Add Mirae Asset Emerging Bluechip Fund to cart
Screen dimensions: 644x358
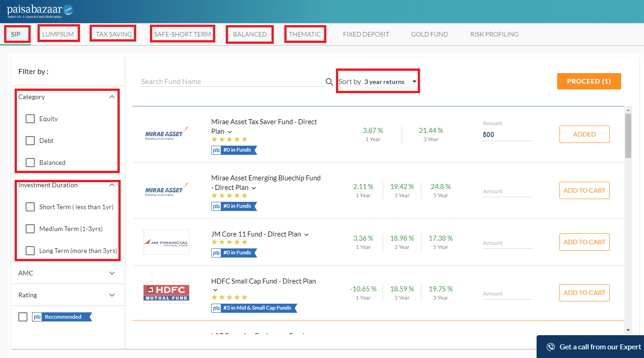click(x=585, y=190)
